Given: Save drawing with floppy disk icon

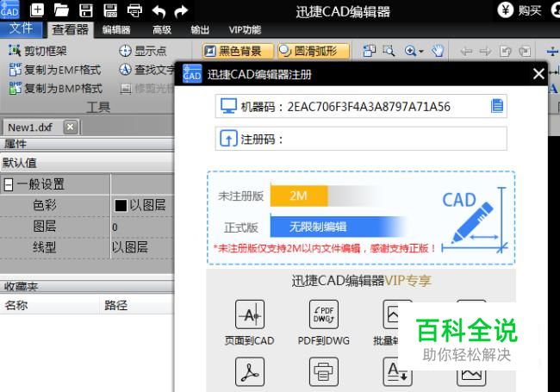Looking at the screenshot, I should [85, 10].
